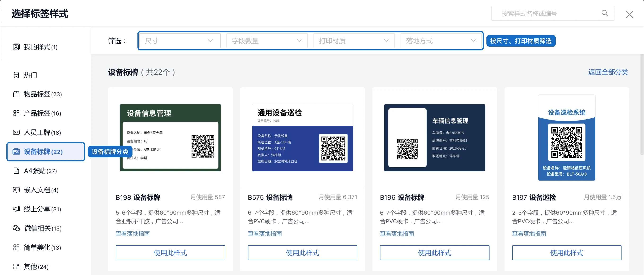Select 我的样式(1) category
The height and width of the screenshot is (275, 644).
46,47
